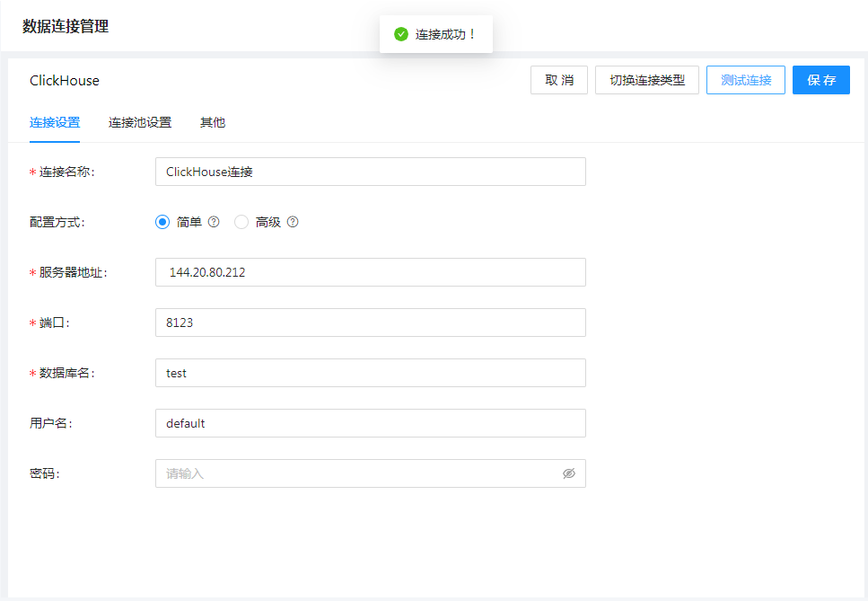Run 测试连接 to test the connection

point(746,80)
